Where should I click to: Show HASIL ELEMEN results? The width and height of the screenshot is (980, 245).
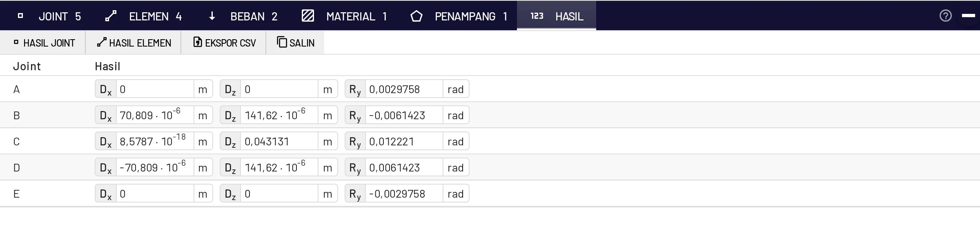tap(134, 43)
